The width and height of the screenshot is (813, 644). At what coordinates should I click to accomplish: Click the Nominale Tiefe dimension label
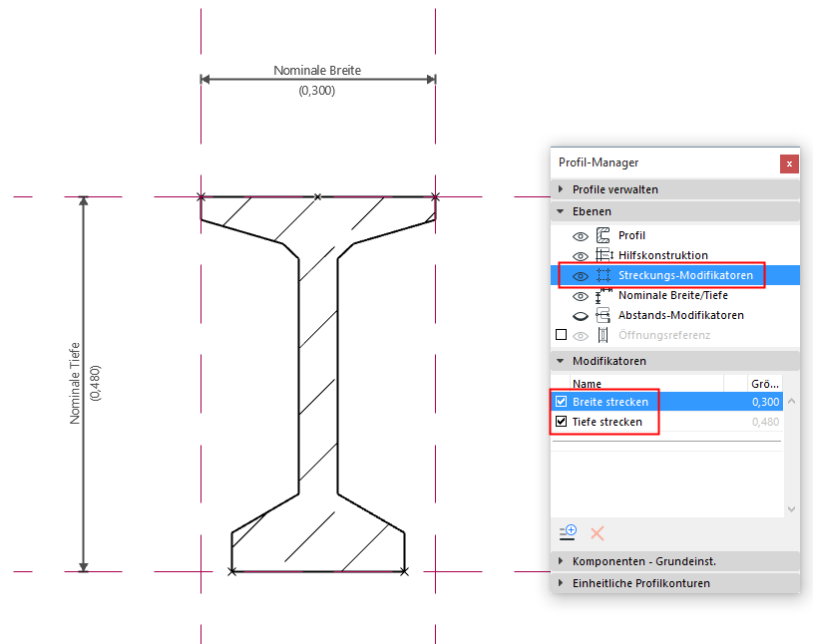click(75, 383)
